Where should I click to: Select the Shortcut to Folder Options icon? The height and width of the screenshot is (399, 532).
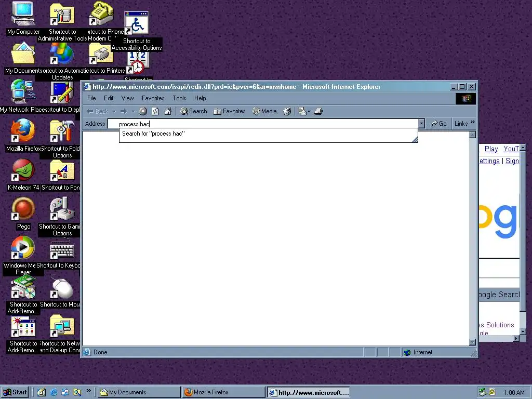tap(62, 139)
